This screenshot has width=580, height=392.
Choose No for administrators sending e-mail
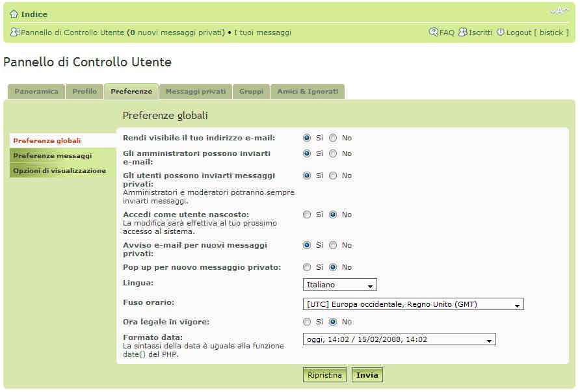333,153
